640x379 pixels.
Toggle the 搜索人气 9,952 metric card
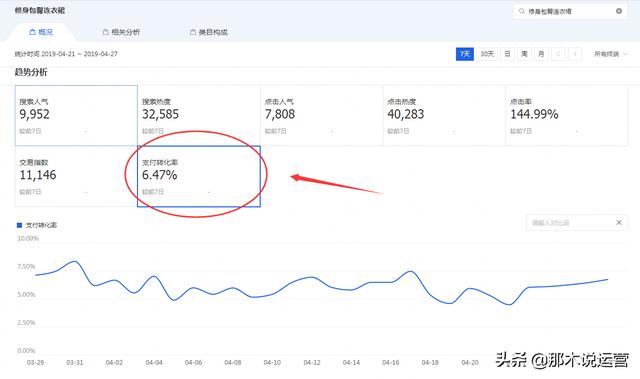click(76, 115)
